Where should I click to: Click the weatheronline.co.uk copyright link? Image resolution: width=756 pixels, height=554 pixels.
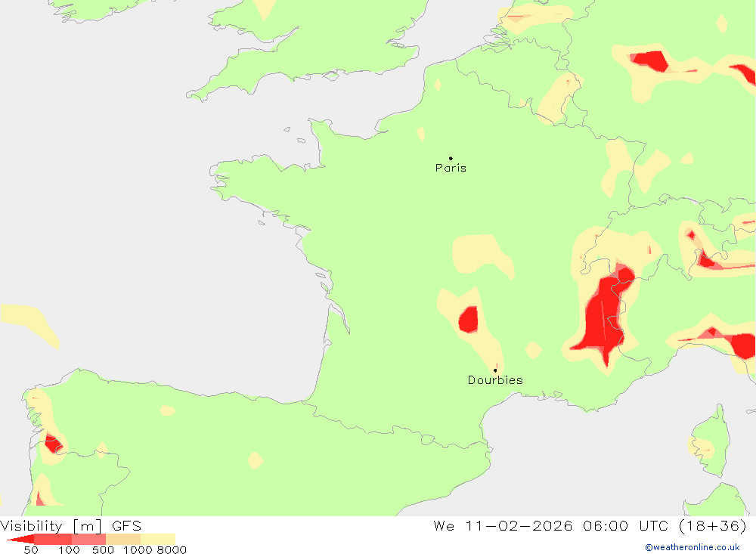tap(692, 547)
